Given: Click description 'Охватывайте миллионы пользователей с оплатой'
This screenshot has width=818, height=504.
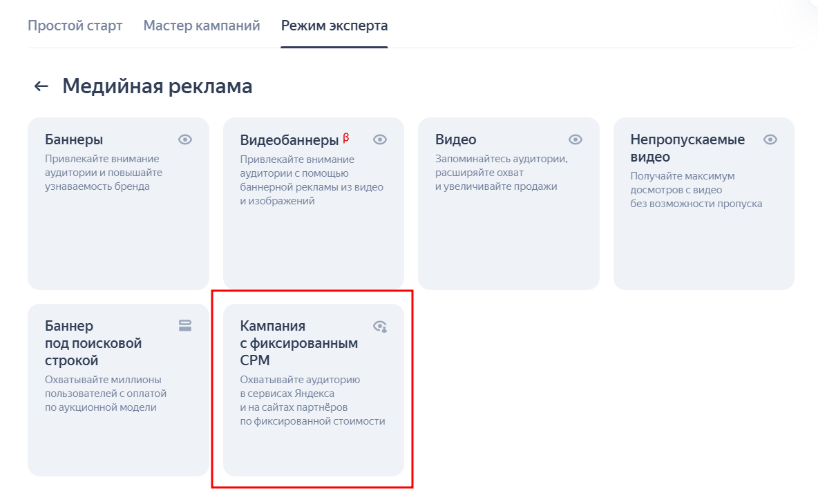Looking at the screenshot, I should [106, 387].
